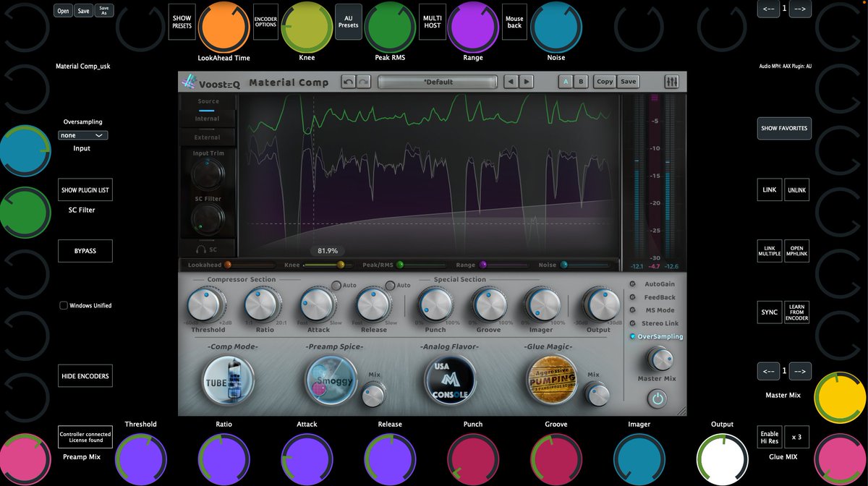Viewport: 868px width, 486px height.
Task: Click the purple Range encoder
Action: coord(475,27)
